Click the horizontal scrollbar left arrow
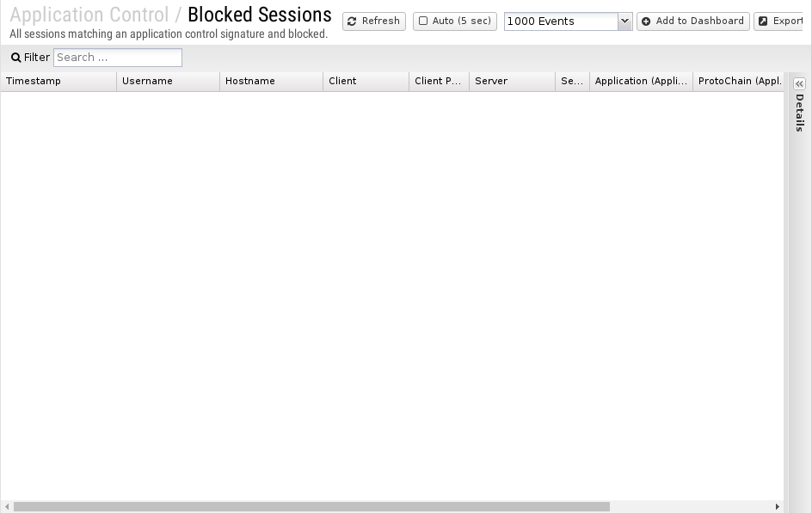 (7, 507)
